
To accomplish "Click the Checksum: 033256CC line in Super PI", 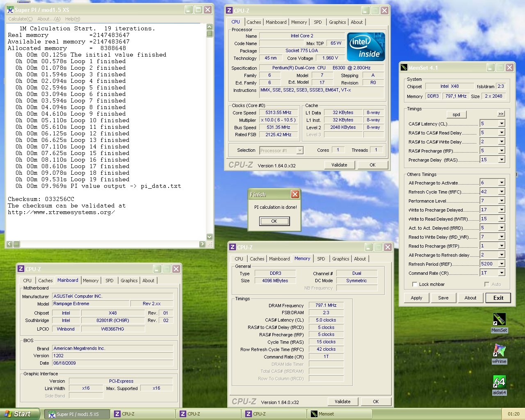I will pyautogui.click(x=41, y=199).
